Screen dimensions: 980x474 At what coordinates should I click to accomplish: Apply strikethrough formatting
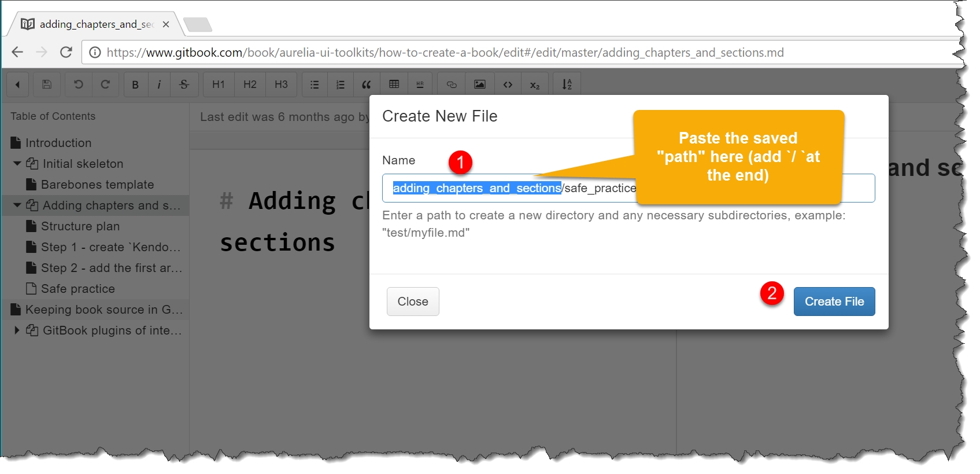coord(184,84)
